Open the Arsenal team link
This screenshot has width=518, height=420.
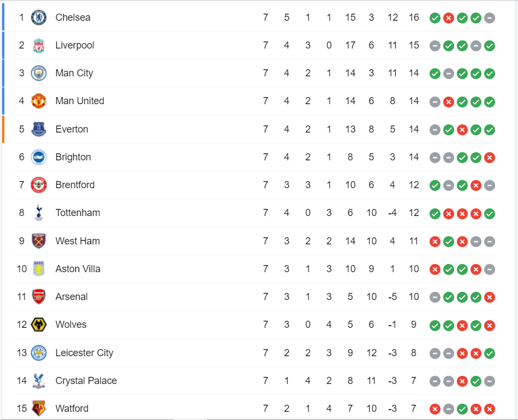click(72, 297)
